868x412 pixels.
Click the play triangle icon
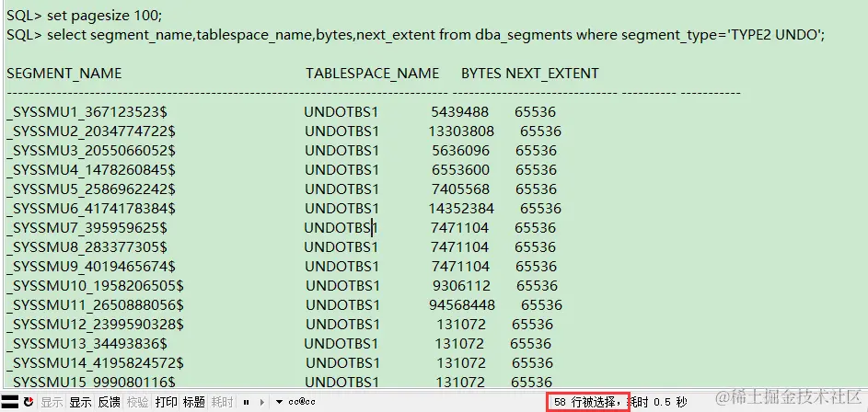coord(262,402)
